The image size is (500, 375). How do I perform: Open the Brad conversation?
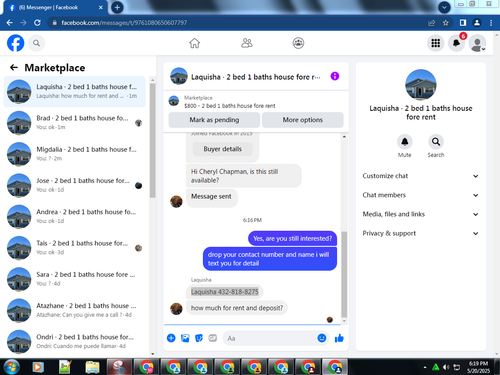pos(75,123)
